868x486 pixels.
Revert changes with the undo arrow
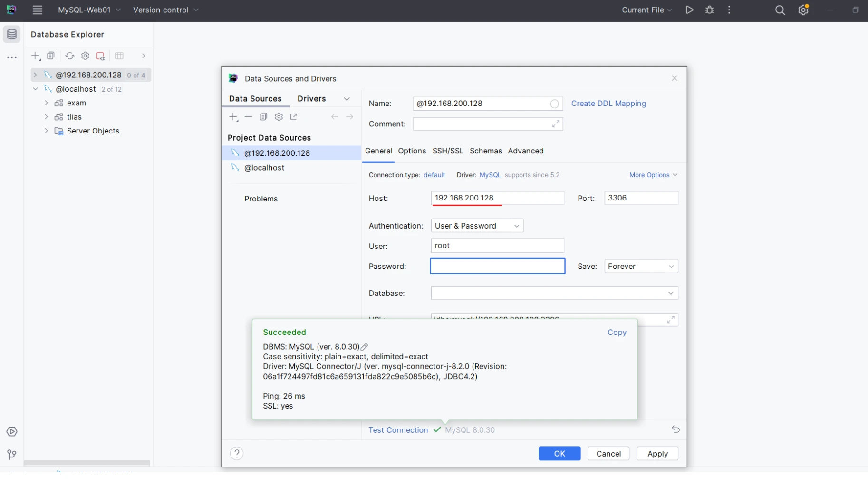coord(675,429)
